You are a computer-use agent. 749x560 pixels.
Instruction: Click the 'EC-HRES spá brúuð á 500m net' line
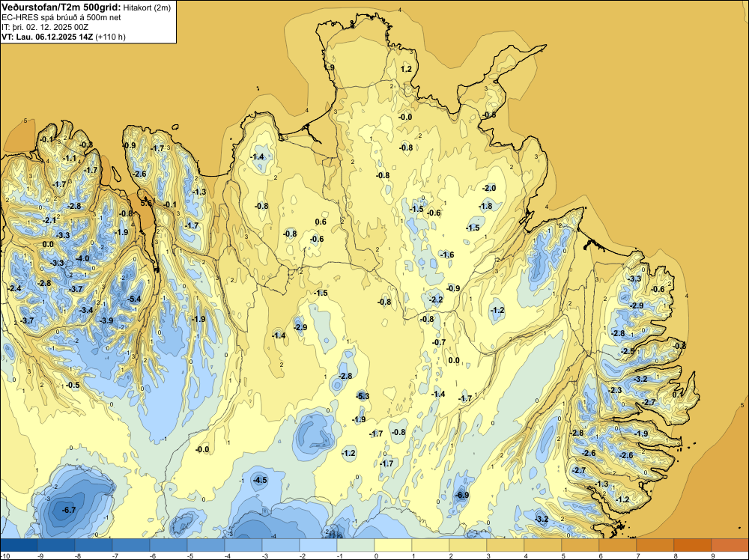point(61,17)
